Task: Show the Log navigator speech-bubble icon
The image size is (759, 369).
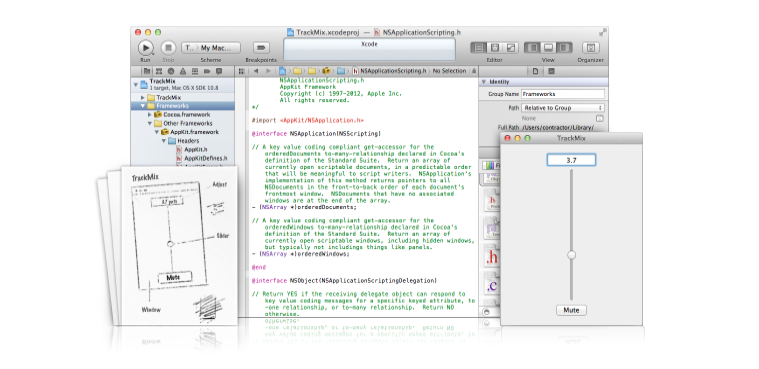Action: pos(219,71)
